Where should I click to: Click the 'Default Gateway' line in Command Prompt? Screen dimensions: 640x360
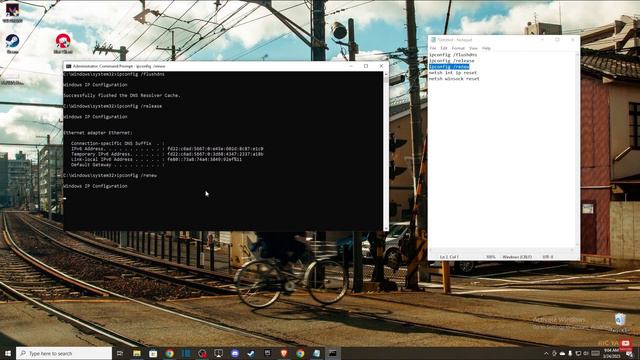pos(118,165)
